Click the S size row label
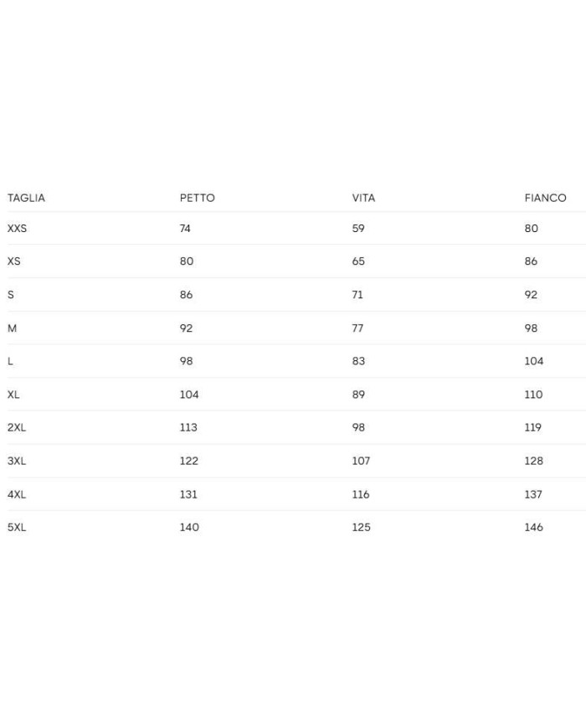The width and height of the screenshot is (586, 728). coord(10,295)
